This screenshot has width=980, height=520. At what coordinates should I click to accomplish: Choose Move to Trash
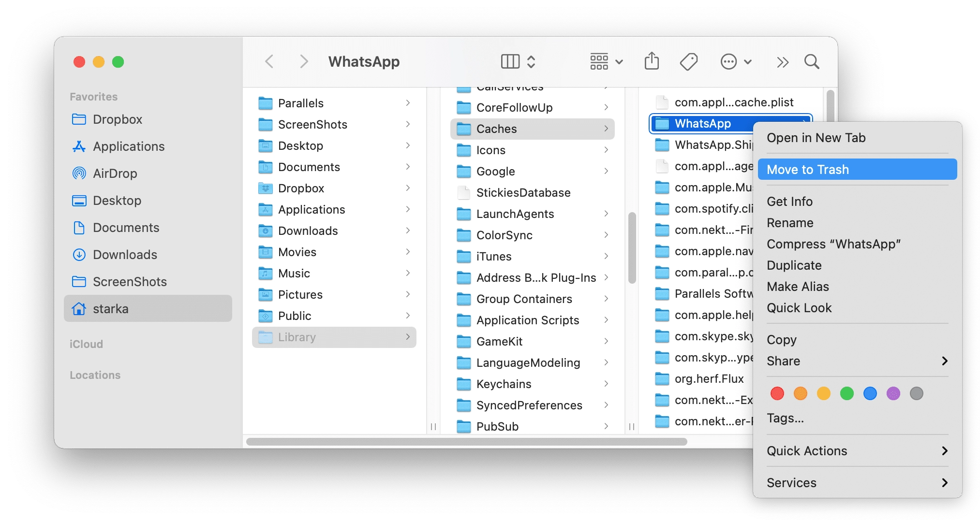point(857,170)
